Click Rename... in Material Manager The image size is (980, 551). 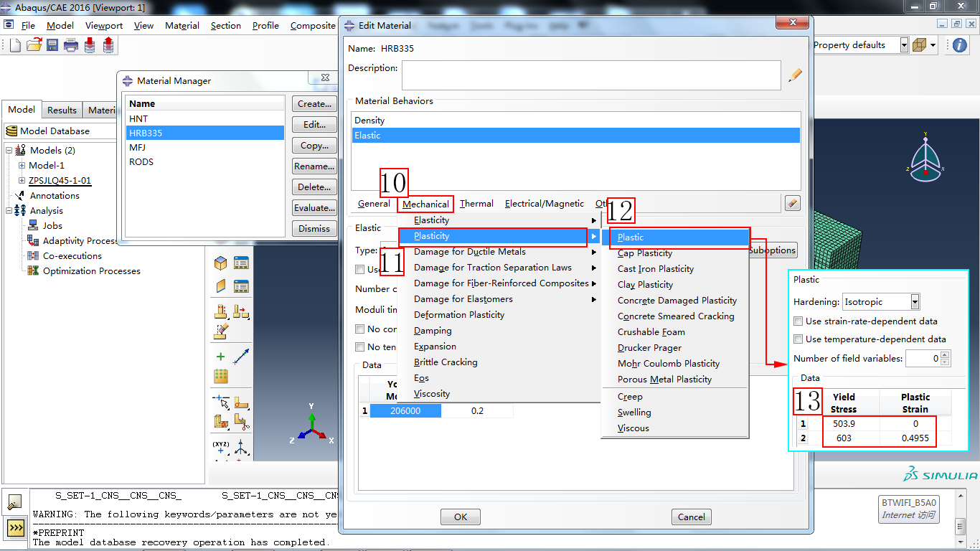[x=314, y=166]
